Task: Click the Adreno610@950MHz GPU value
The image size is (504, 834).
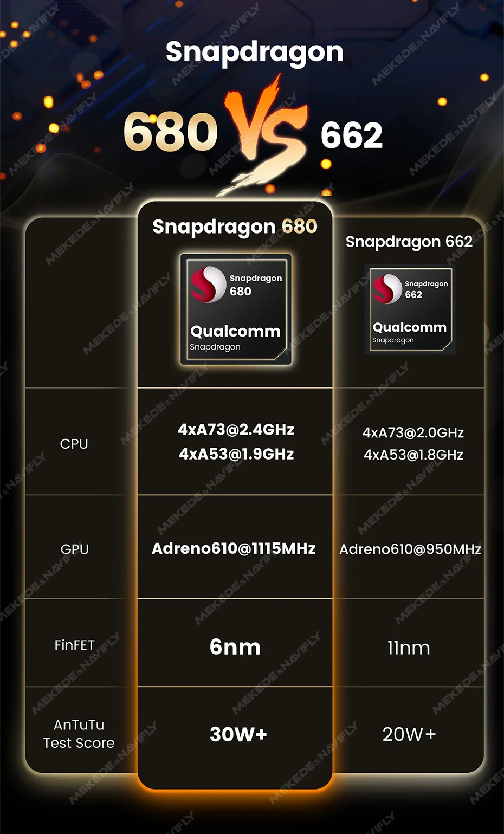Action: pyautogui.click(x=410, y=549)
